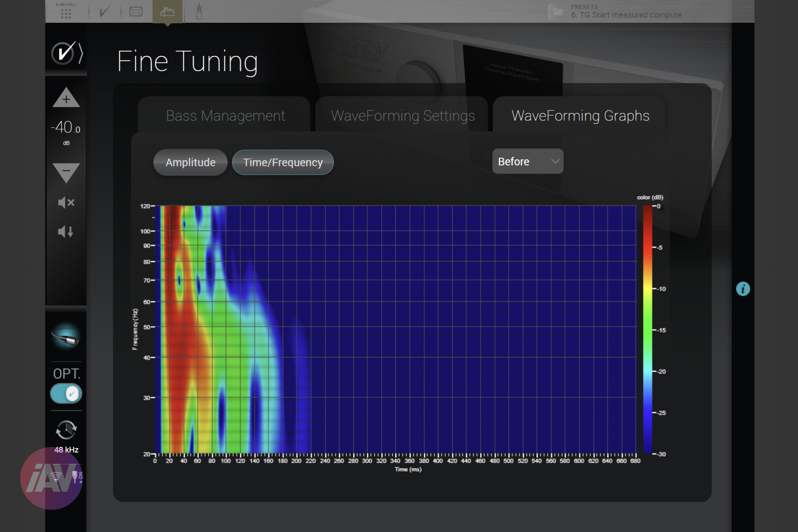Show the Amplitude graph

click(x=190, y=162)
